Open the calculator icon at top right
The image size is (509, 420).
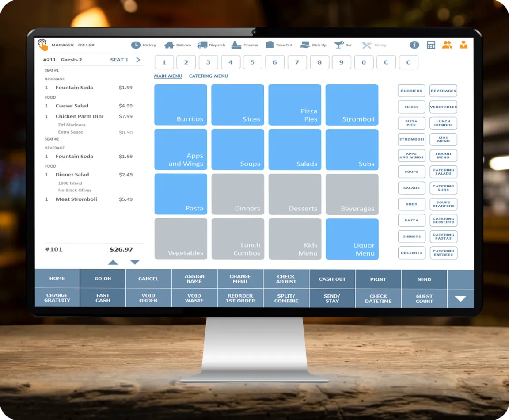click(431, 45)
